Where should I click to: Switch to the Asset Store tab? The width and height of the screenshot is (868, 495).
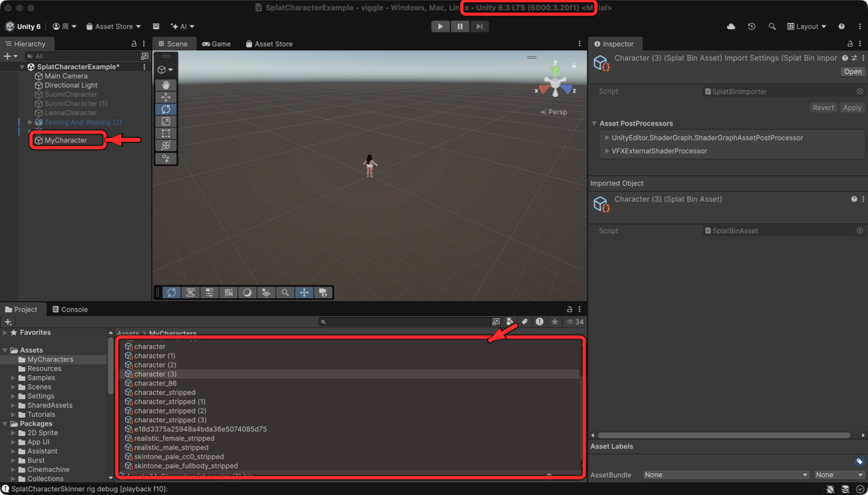269,44
